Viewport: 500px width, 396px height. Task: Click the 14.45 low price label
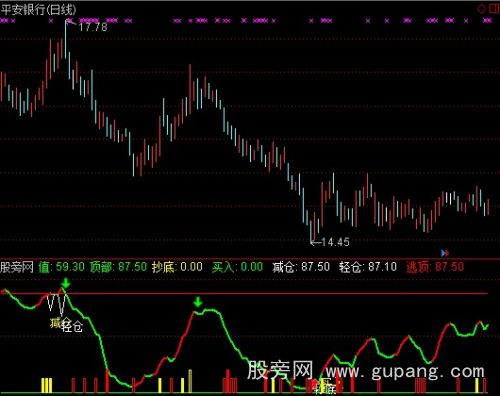pos(335,242)
